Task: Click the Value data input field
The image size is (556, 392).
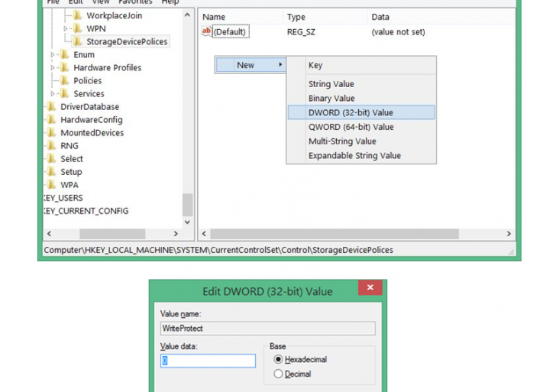Action: 208,361
